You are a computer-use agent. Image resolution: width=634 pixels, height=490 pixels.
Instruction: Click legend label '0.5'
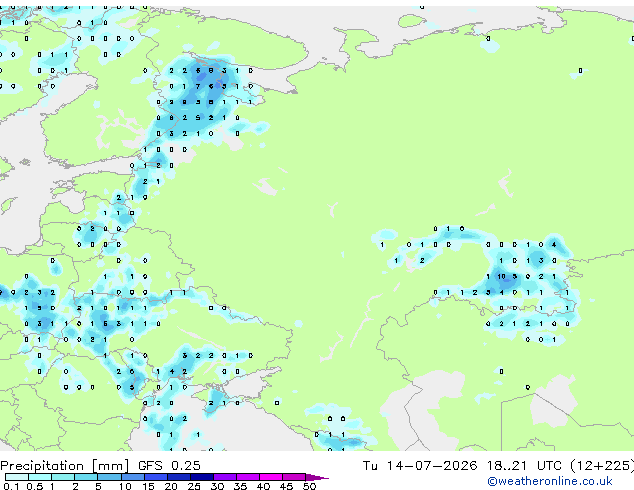pos(35,486)
